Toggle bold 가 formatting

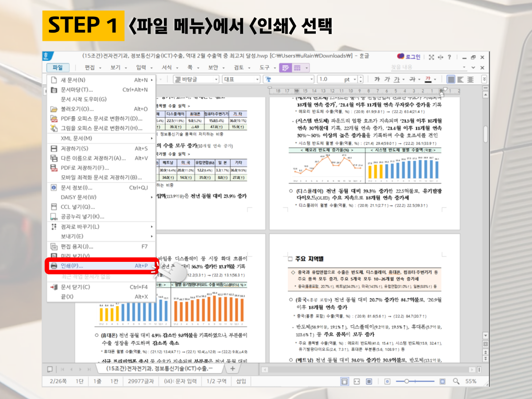pyautogui.click(x=377, y=79)
